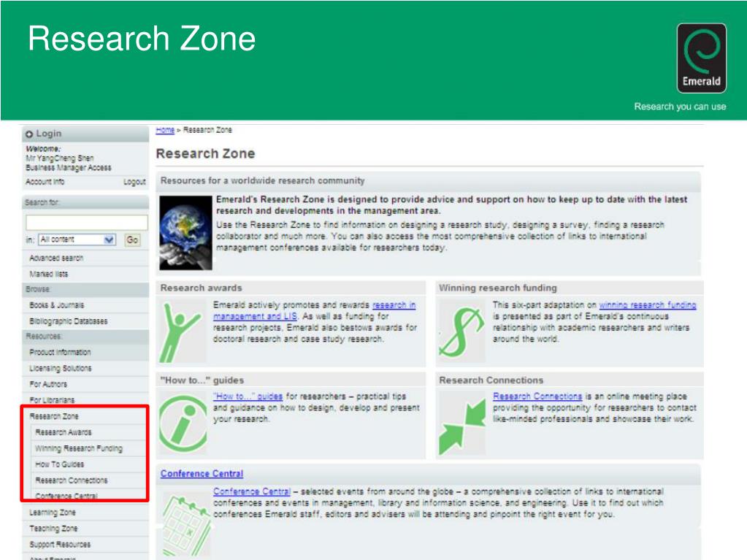
Task: Click the "Mr YangCheng Shen" welcome text
Action: tap(60, 158)
